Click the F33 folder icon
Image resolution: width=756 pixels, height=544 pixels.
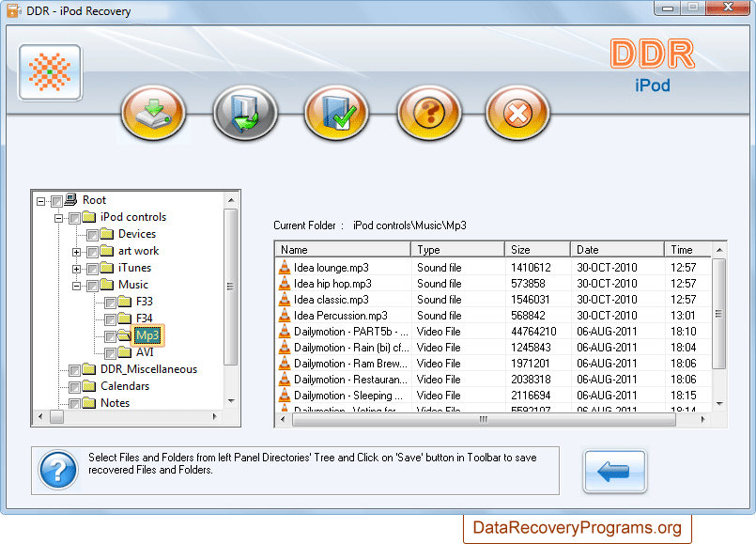click(x=124, y=302)
